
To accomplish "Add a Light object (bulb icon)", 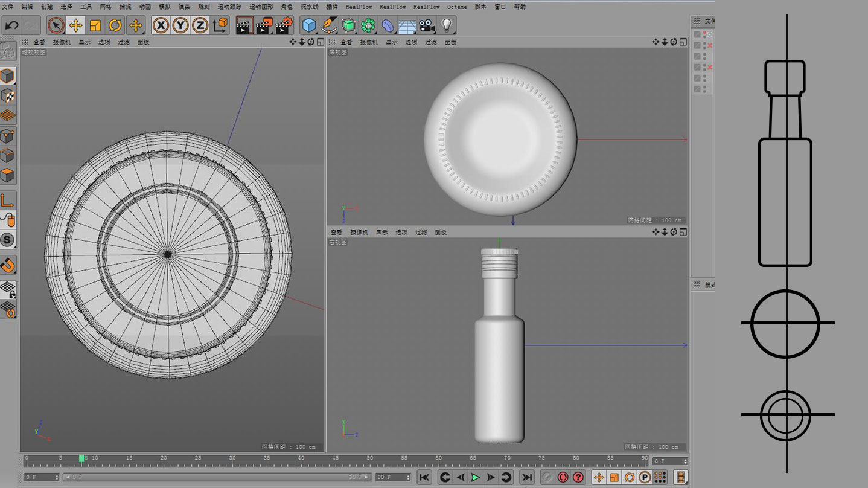I will tap(447, 25).
